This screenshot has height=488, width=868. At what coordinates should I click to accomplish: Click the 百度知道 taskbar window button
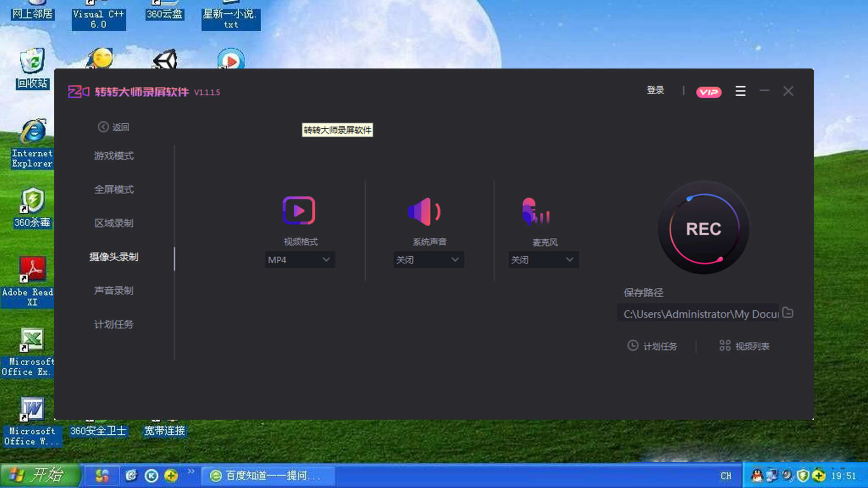[268, 475]
